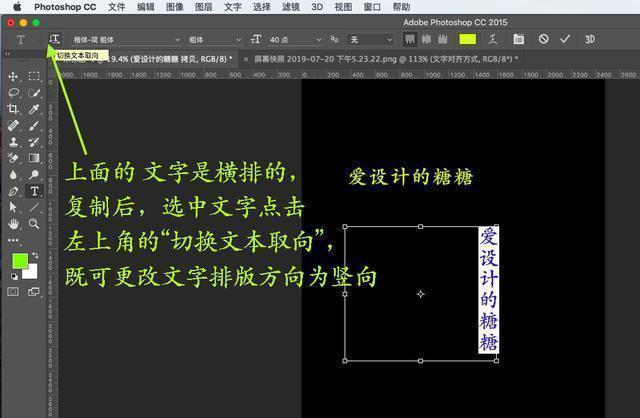Select the Hand tool
Viewport: 640px width, 418px height.
(x=13, y=224)
